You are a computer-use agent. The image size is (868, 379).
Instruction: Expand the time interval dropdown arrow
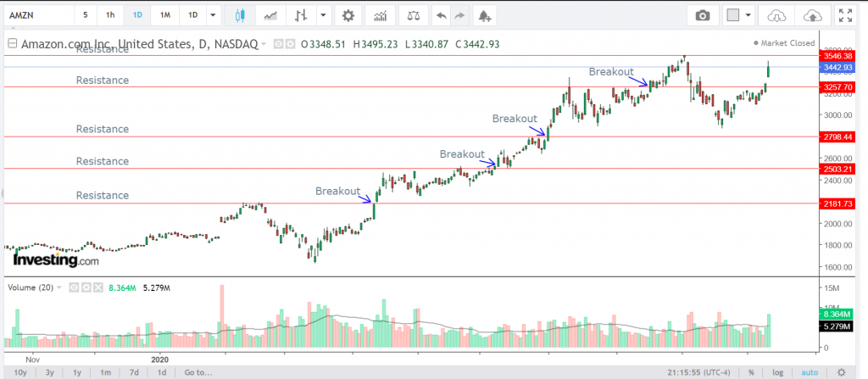212,15
